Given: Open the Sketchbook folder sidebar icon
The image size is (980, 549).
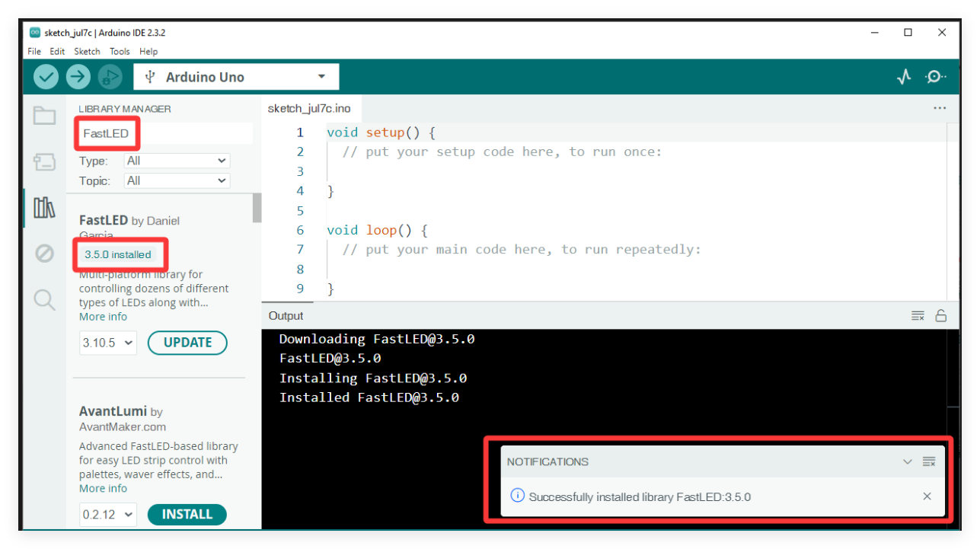Looking at the screenshot, I should click(44, 116).
